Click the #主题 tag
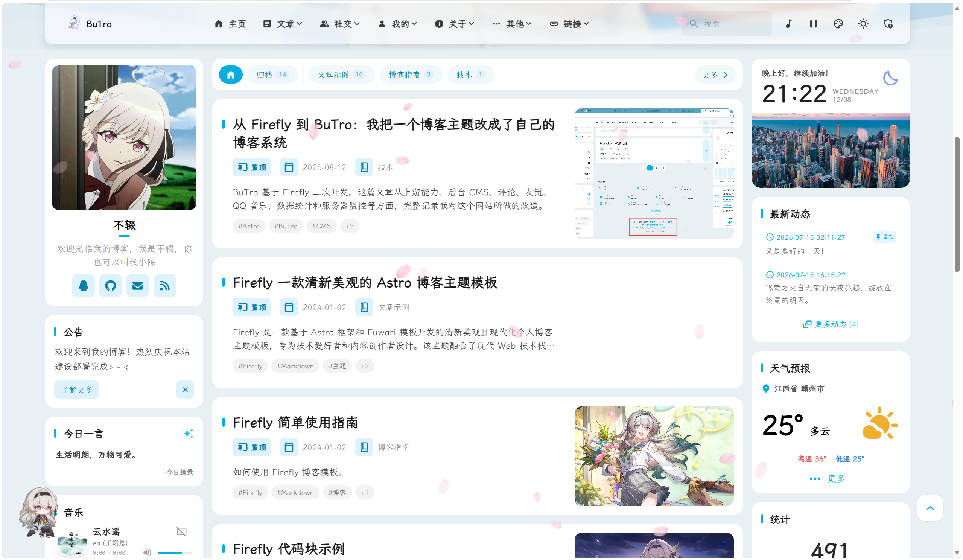The width and height of the screenshot is (963, 560). coord(337,366)
